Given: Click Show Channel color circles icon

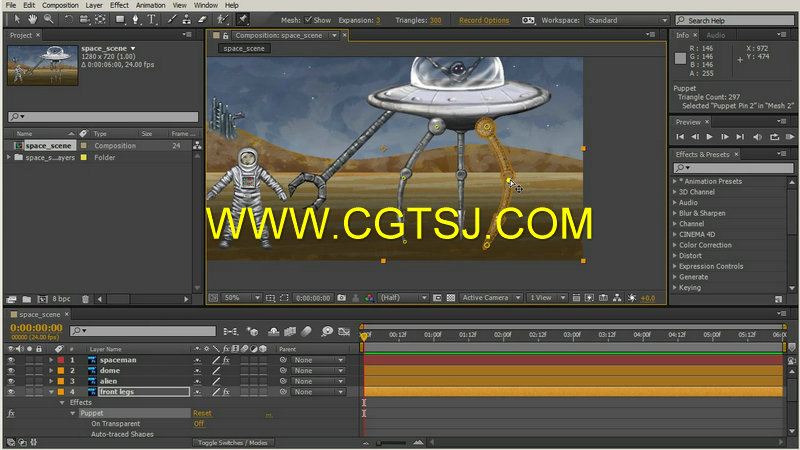Looking at the screenshot, I should tap(369, 298).
